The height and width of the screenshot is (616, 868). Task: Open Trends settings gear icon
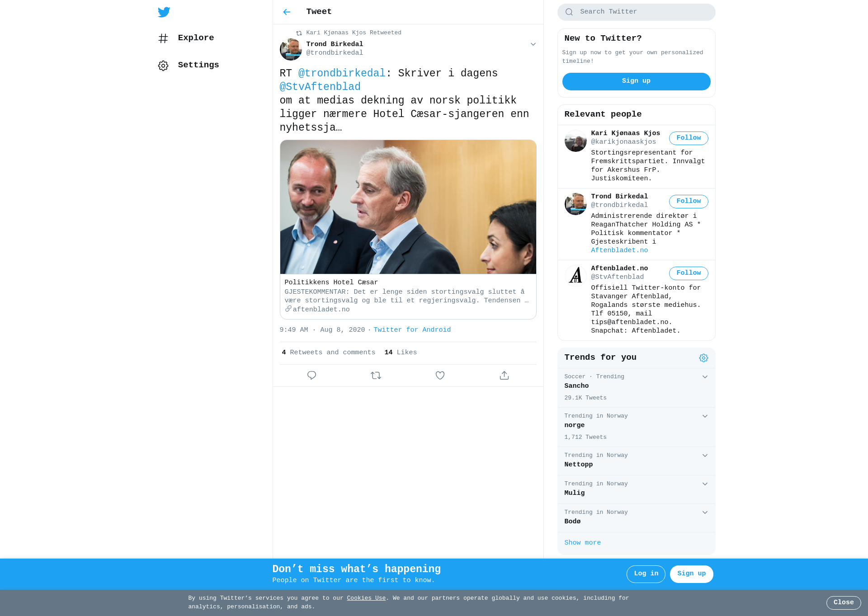tap(703, 358)
